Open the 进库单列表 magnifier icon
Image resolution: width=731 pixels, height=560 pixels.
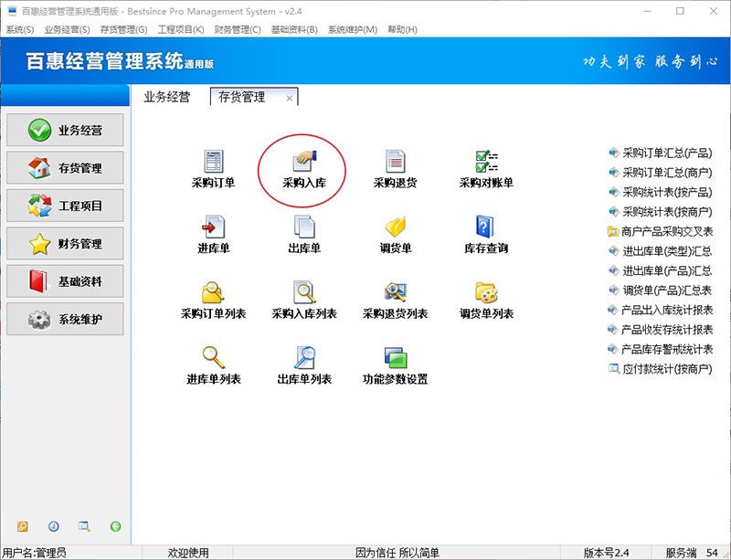(x=214, y=358)
